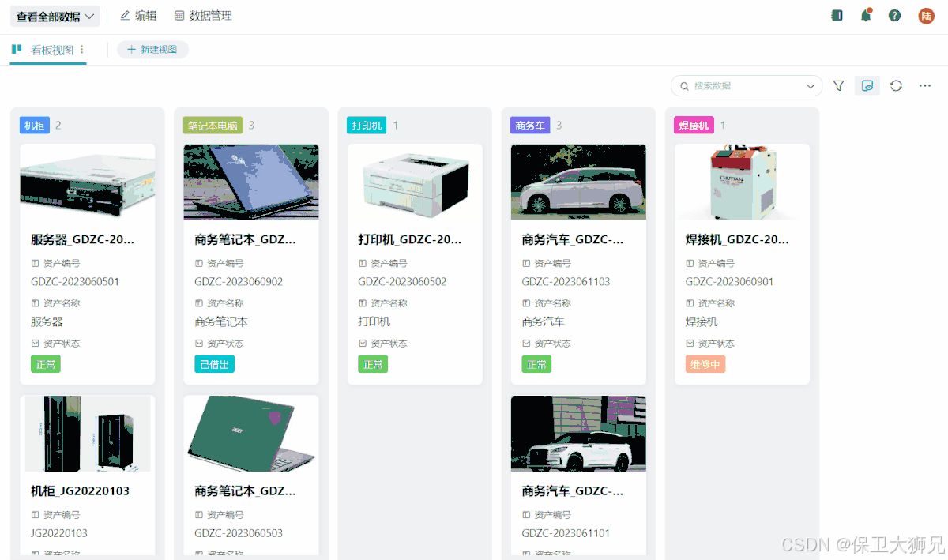Click the 商务车 column tag
This screenshot has width=948, height=560.
click(x=530, y=126)
